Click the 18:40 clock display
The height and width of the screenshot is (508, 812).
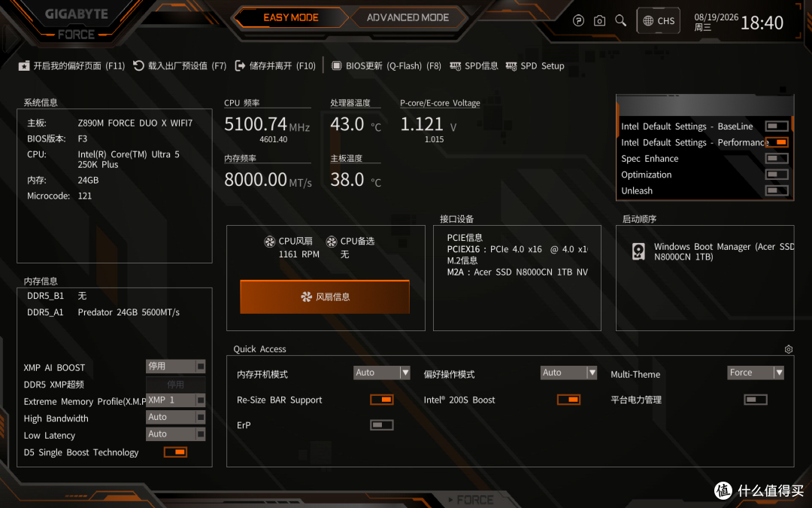(762, 23)
